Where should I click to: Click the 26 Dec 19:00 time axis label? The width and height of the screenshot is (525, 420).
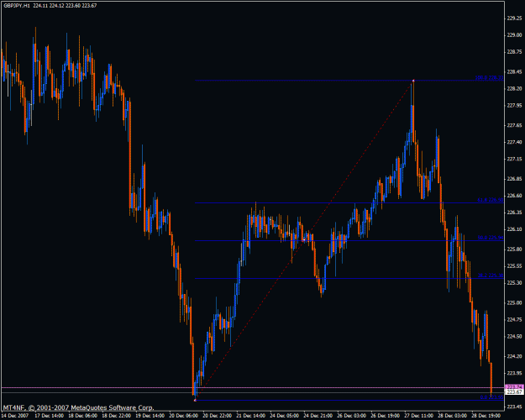(386, 416)
